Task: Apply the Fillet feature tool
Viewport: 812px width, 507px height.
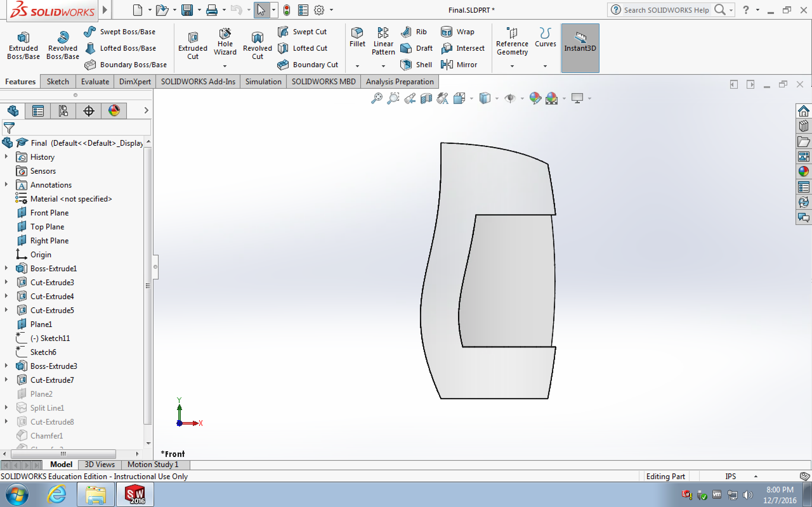Action: (x=357, y=37)
